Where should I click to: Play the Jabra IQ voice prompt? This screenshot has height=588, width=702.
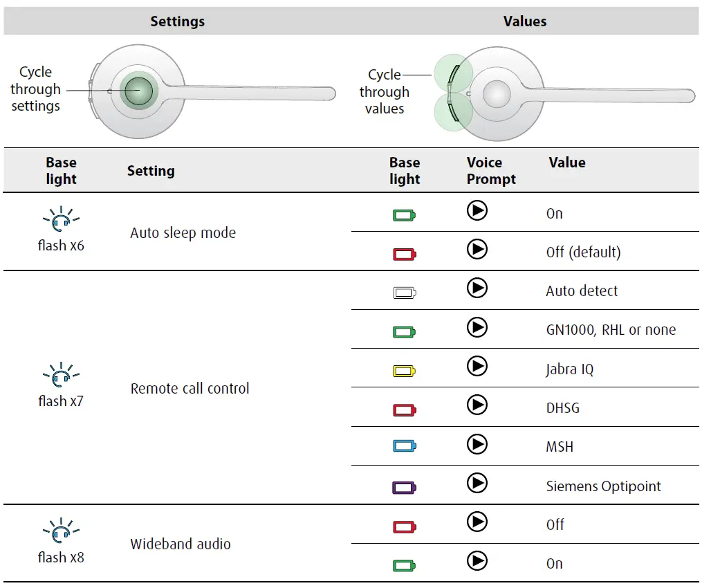point(477,366)
